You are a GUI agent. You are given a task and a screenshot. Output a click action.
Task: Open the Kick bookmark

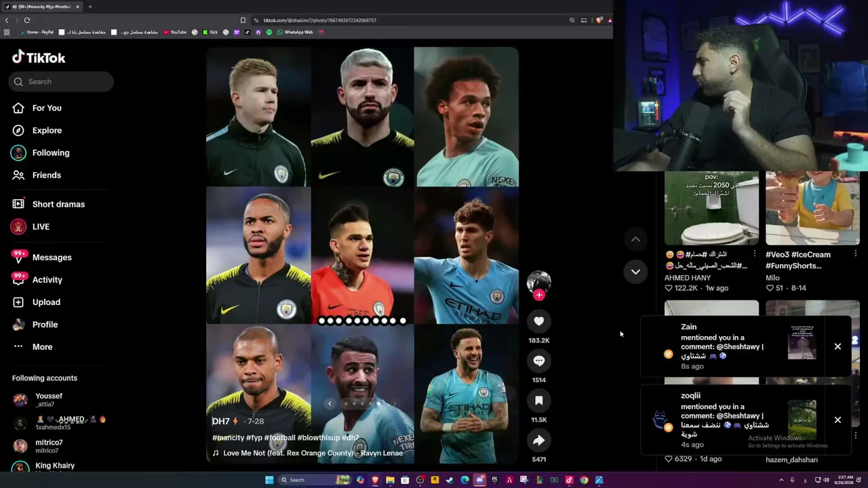(x=210, y=32)
